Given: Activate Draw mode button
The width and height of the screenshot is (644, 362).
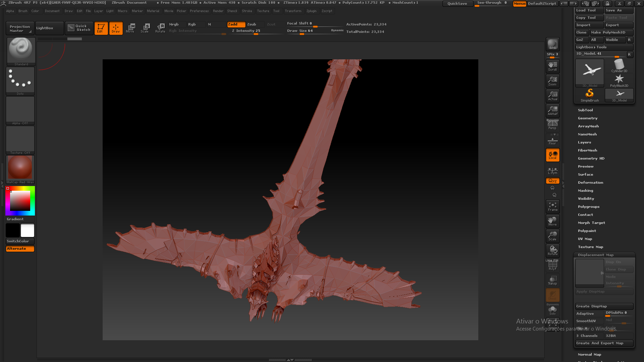Looking at the screenshot, I should point(116,28).
